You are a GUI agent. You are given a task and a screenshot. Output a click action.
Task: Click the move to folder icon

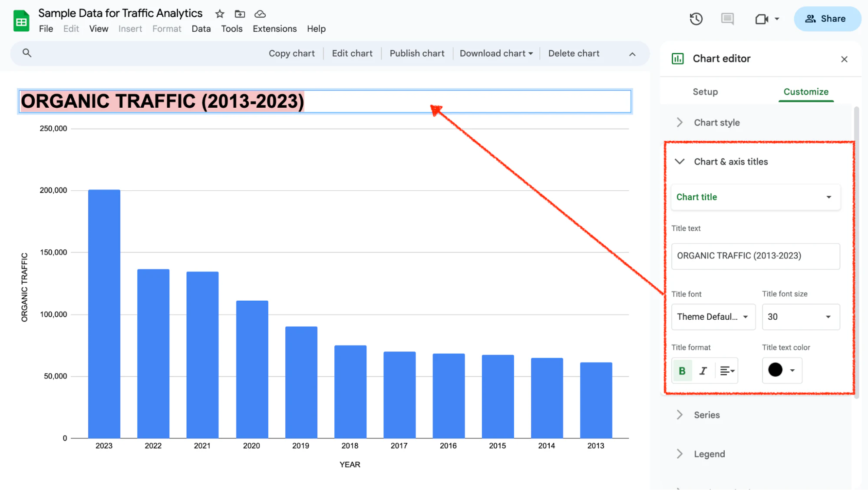[x=240, y=14]
